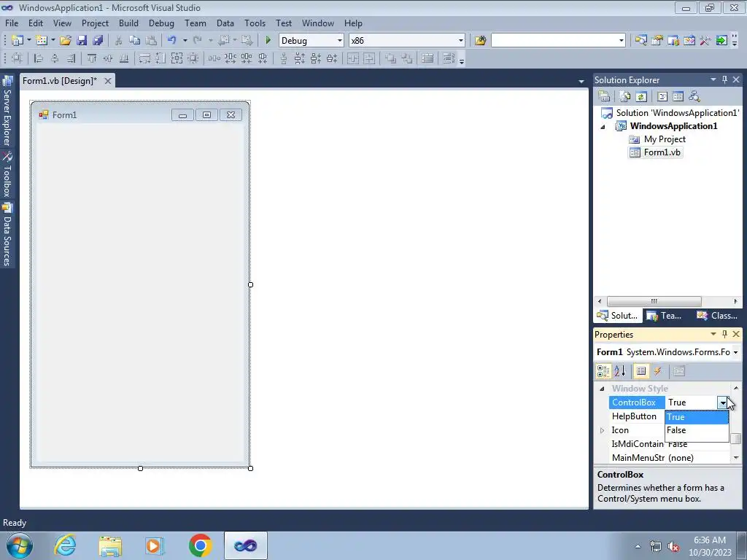This screenshot has height=560, width=747.
Task: Click the Find combo box input field
Action: pyautogui.click(x=554, y=41)
